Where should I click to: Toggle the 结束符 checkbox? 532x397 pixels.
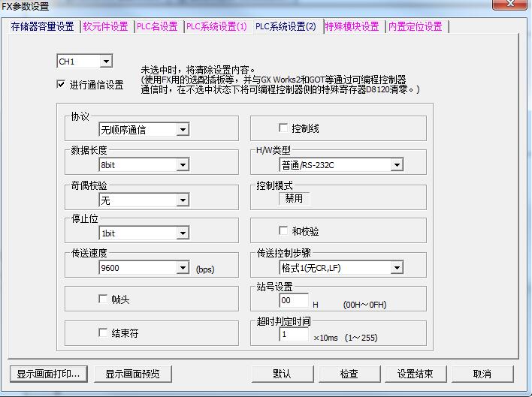[103, 333]
